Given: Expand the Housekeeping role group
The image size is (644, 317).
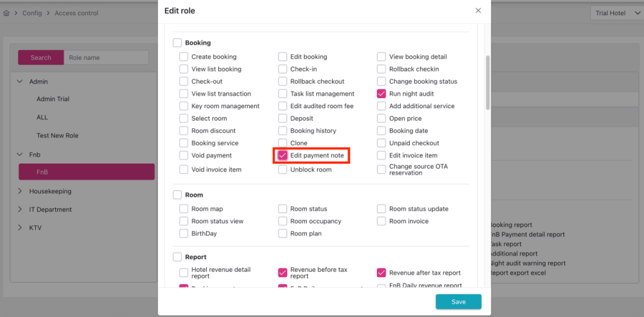Looking at the screenshot, I should (19, 191).
